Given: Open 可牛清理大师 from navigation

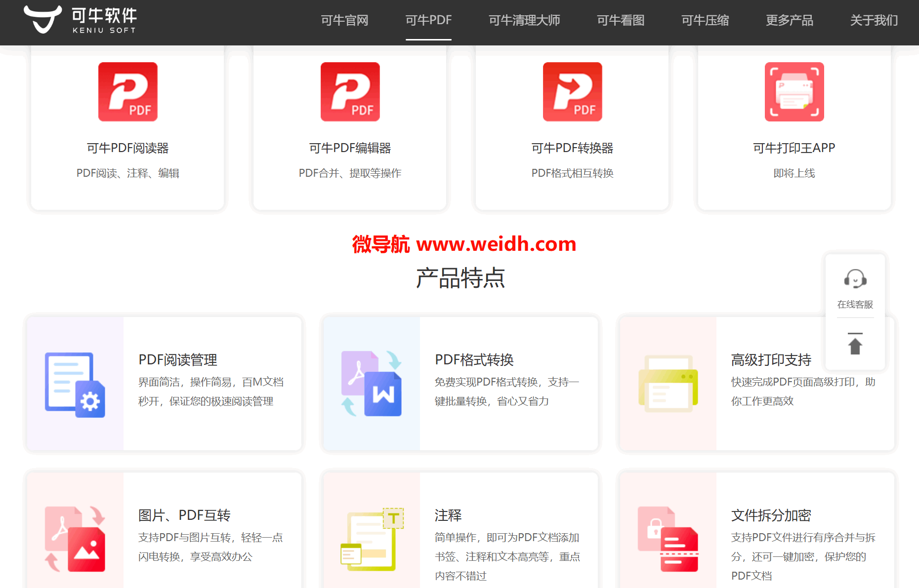Looking at the screenshot, I should [524, 20].
